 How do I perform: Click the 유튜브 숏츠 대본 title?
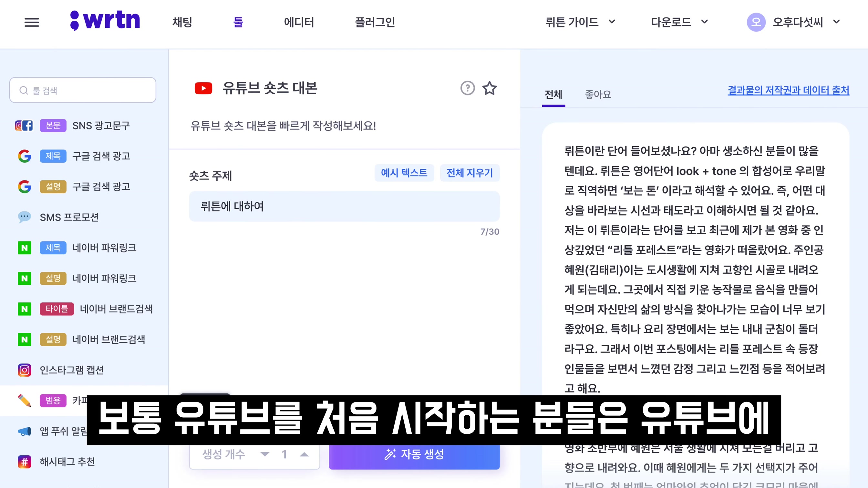(270, 88)
